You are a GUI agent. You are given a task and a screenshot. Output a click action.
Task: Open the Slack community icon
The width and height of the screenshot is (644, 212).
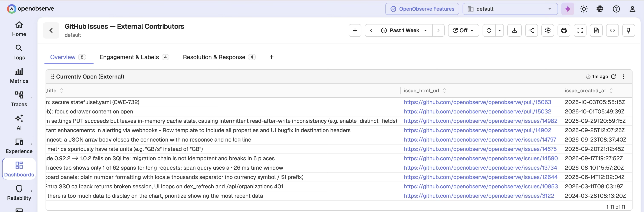click(600, 9)
